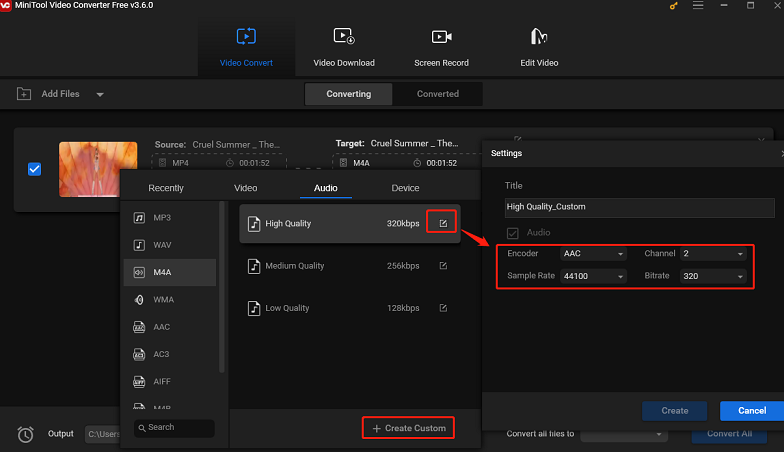Edit the Low Quality 128kbps preset
Viewport: 784px width, 452px height.
pyautogui.click(x=443, y=308)
